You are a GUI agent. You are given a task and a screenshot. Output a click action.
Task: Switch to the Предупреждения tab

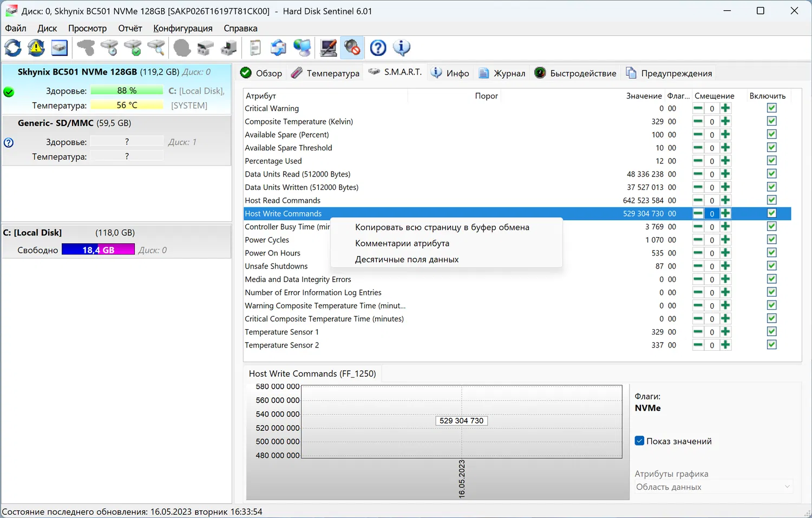[x=669, y=73]
